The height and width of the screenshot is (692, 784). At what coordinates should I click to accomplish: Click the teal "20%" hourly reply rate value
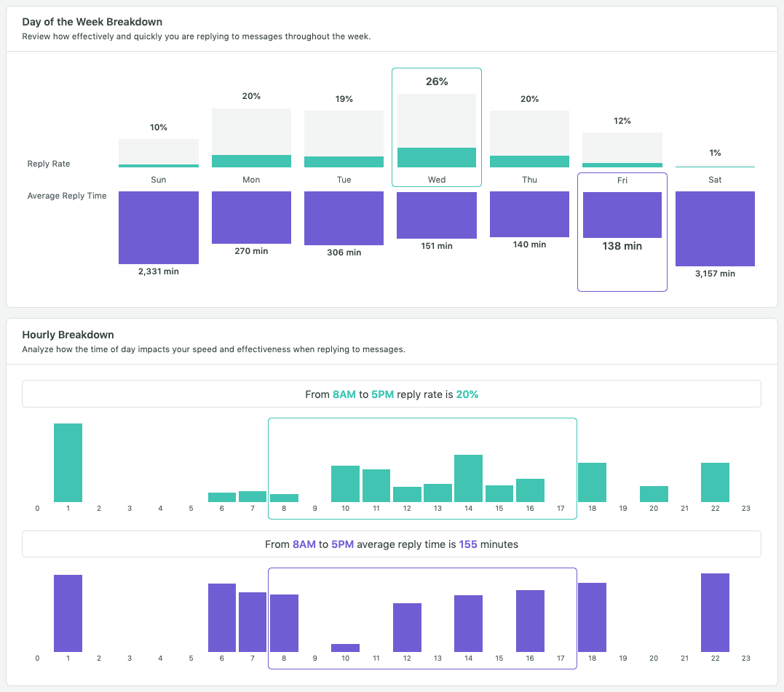[x=467, y=394]
